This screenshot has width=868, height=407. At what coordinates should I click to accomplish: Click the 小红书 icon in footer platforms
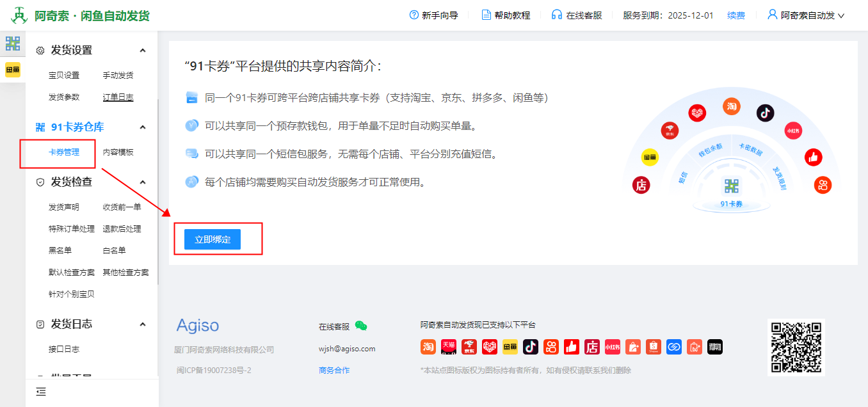(x=613, y=347)
